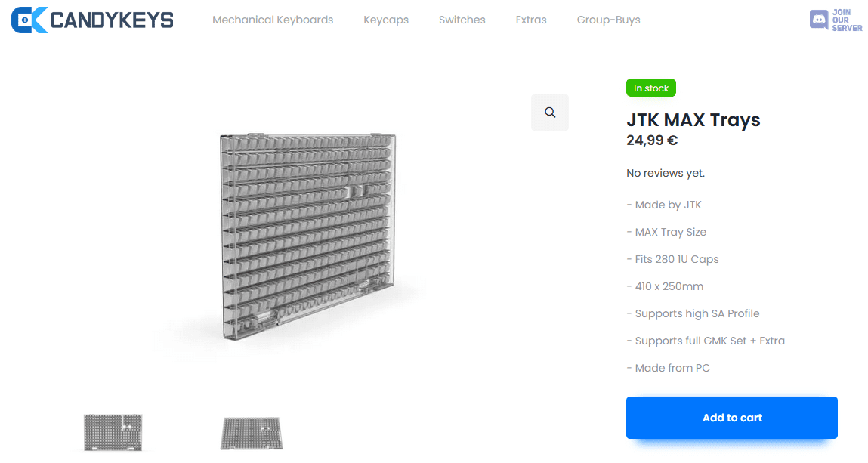
Task: Click the No reviews yet text
Action: pyautogui.click(x=666, y=173)
